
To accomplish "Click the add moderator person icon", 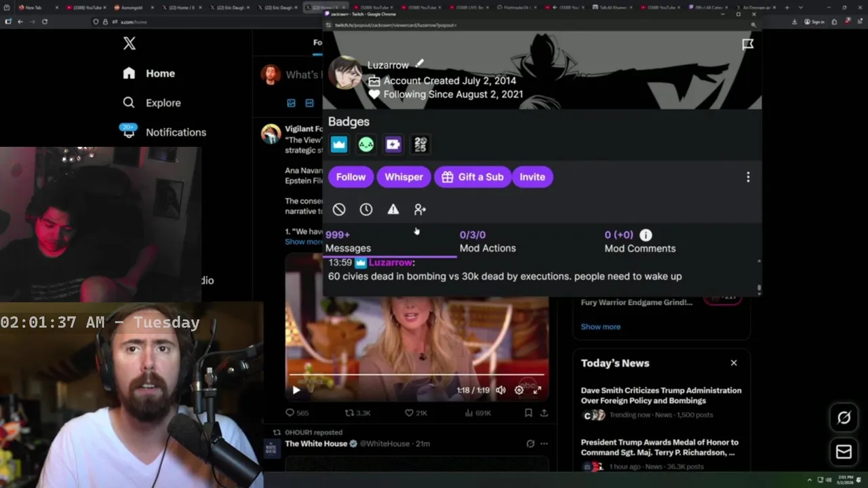I will [420, 209].
